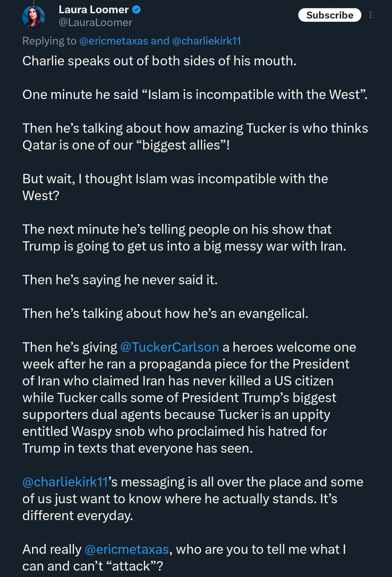Image resolution: width=392 pixels, height=577 pixels.
Task: Select the "Islam is incompatible with the West" quote line
Action: 194,95
